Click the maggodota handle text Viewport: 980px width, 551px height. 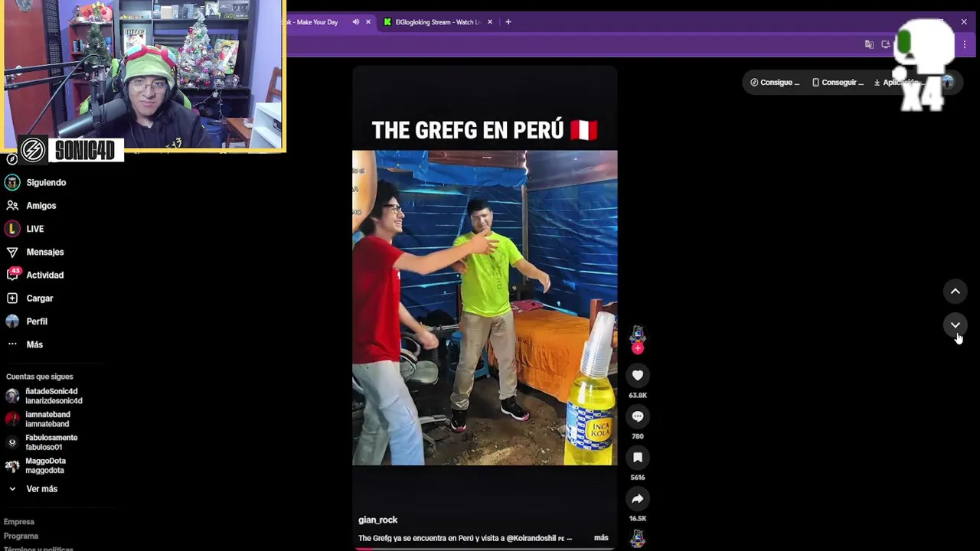click(44, 471)
